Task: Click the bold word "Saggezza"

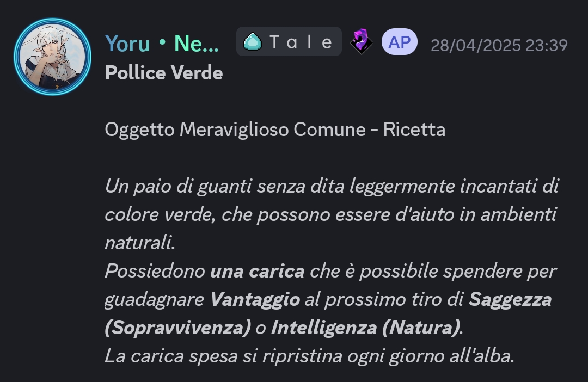Action: [x=510, y=299]
